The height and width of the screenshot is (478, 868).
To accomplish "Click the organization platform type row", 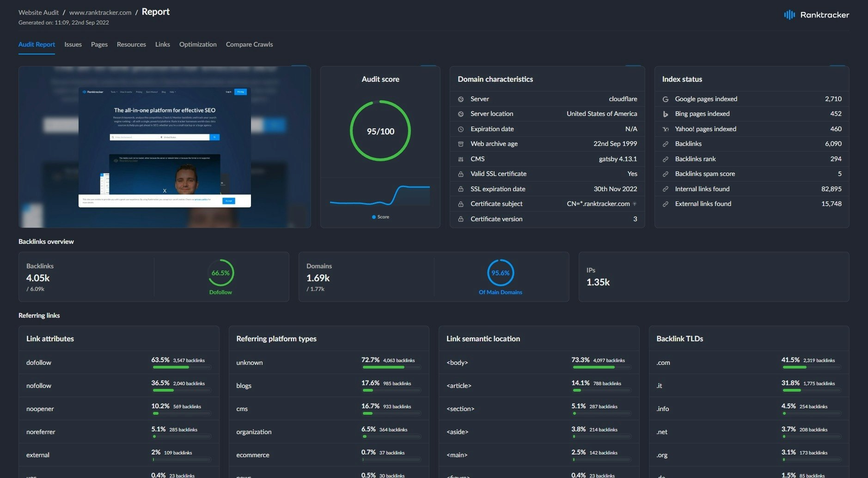I will (x=329, y=432).
